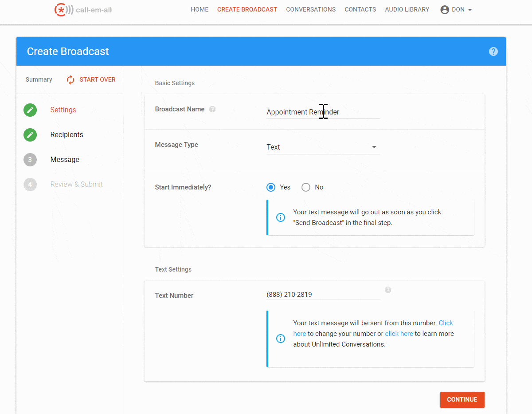Click the Start Over refresh icon
The height and width of the screenshot is (414, 532).
[x=70, y=80]
